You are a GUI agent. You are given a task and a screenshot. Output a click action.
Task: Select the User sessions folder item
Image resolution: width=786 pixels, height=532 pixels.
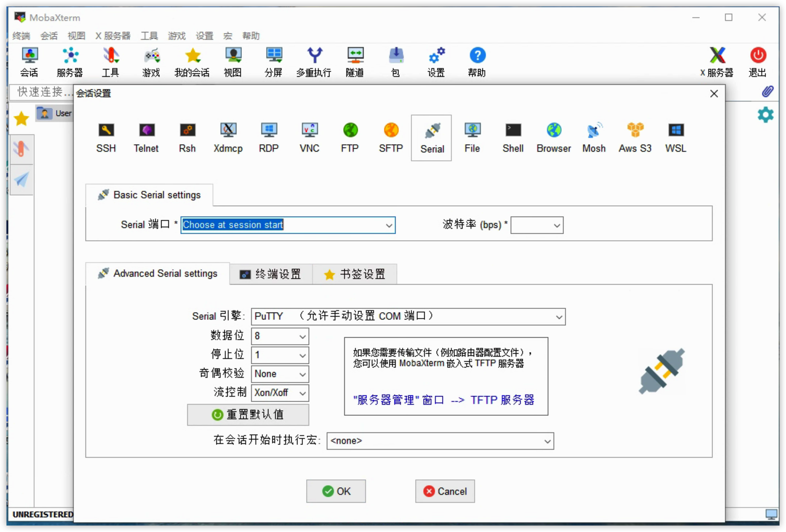tap(55, 113)
